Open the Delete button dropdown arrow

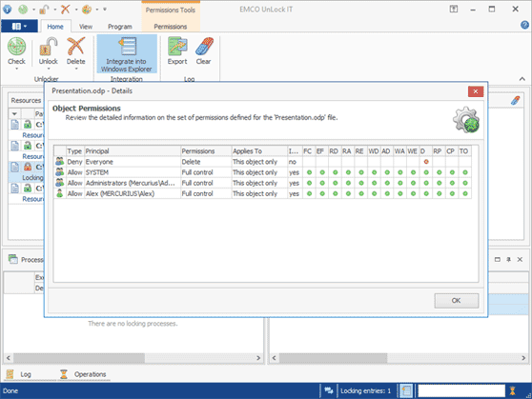coord(76,69)
